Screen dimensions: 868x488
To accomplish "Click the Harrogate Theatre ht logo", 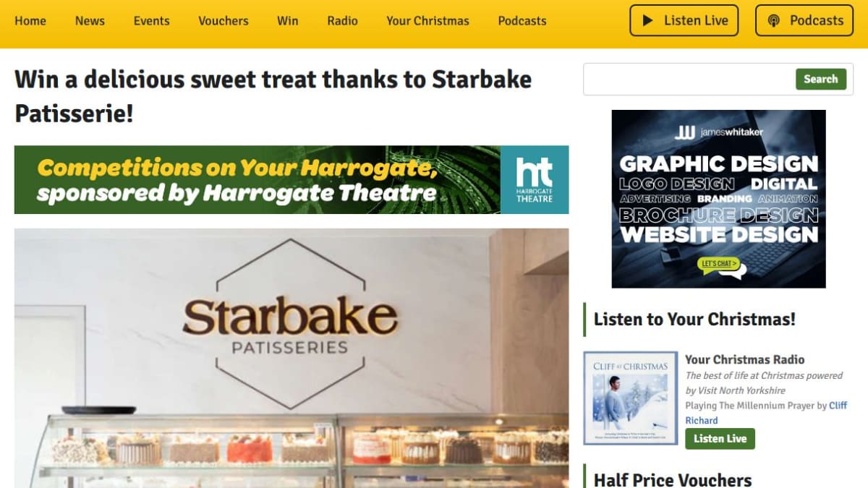I will pos(535,180).
